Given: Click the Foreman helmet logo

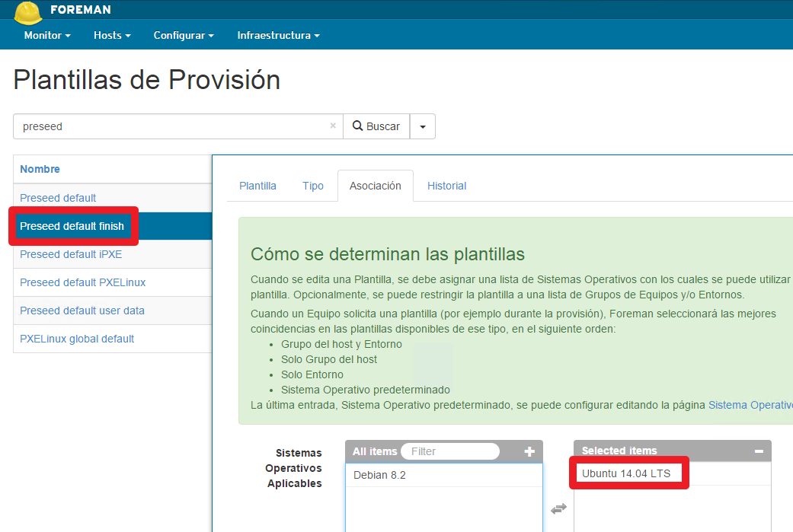Looking at the screenshot, I should coord(28,12).
